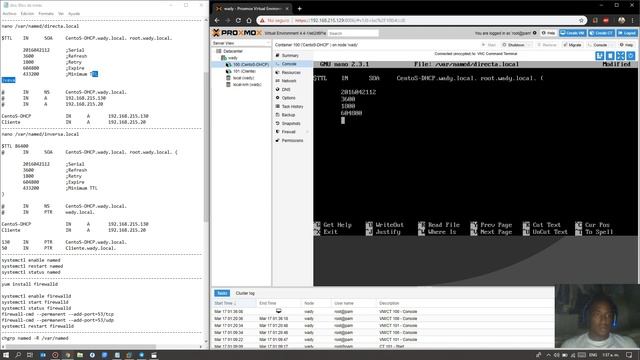Sort by the User name column header
The height and width of the screenshot is (360, 640).
click(354, 303)
